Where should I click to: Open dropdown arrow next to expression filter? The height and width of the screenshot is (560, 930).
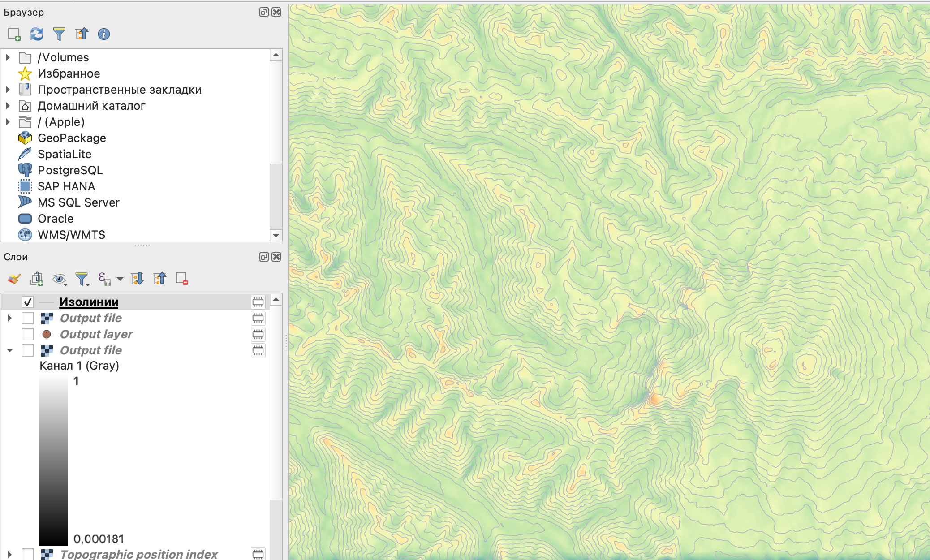120,279
